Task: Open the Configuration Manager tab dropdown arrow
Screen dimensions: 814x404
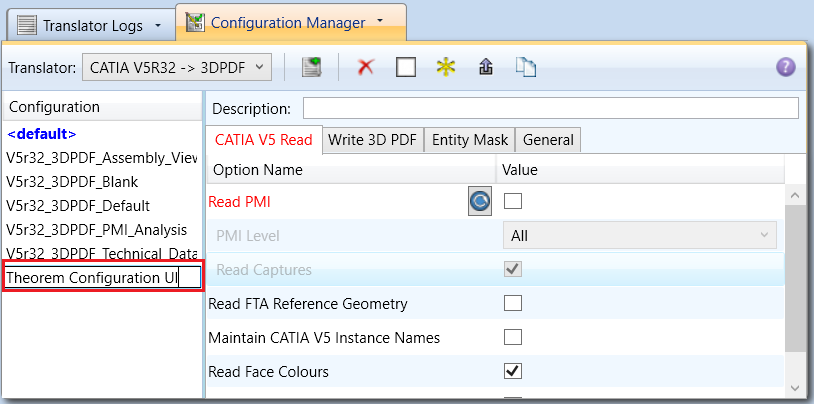Action: 379,21
